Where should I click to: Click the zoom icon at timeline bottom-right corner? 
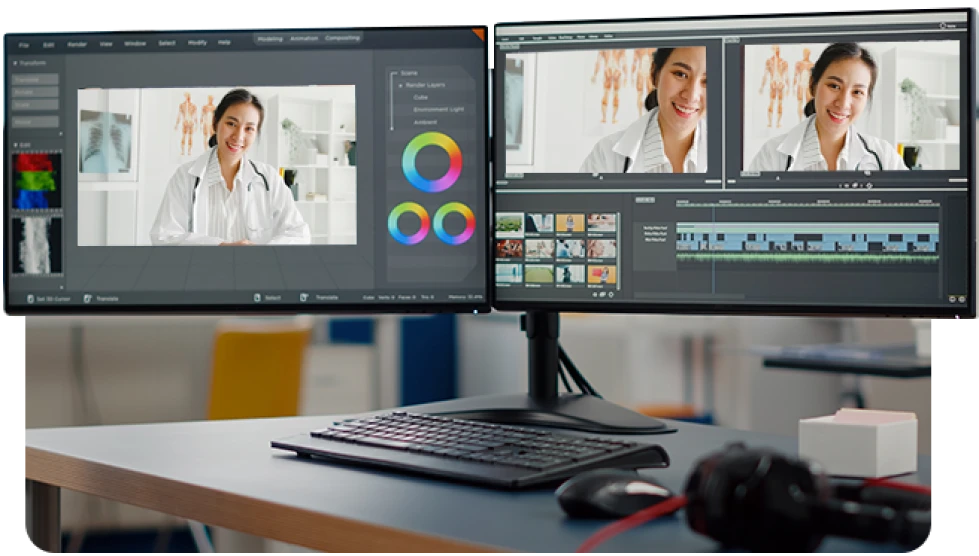[x=963, y=298]
